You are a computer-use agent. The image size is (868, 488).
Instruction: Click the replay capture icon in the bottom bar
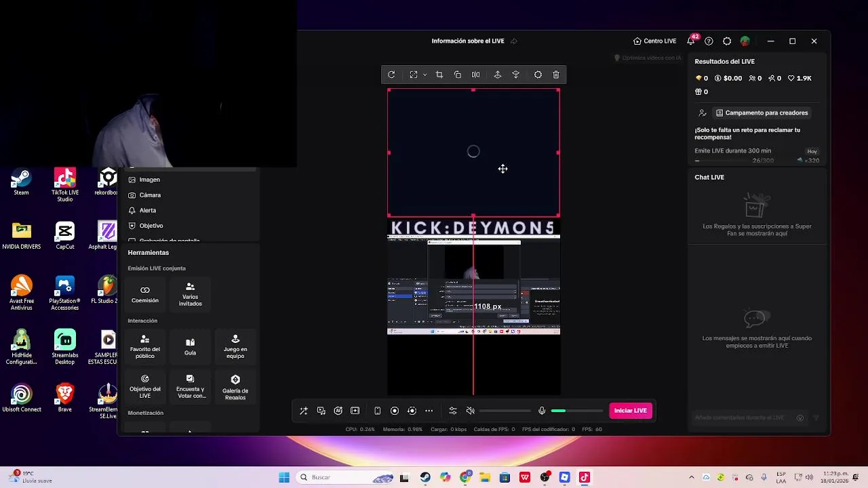tap(412, 411)
